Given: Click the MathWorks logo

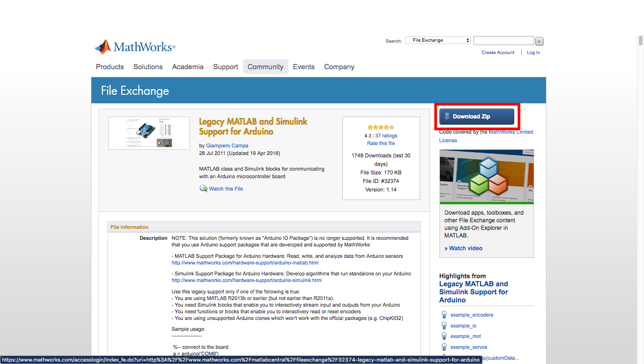Looking at the screenshot, I should coord(135,47).
